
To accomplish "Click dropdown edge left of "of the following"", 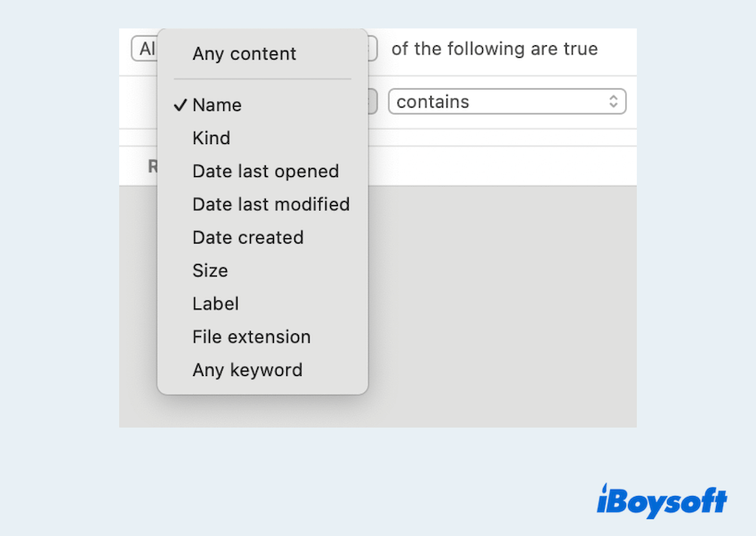I will 374,49.
